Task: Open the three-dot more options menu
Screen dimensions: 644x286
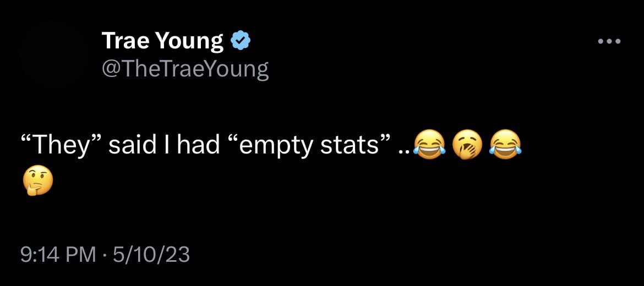Action: coord(609,42)
